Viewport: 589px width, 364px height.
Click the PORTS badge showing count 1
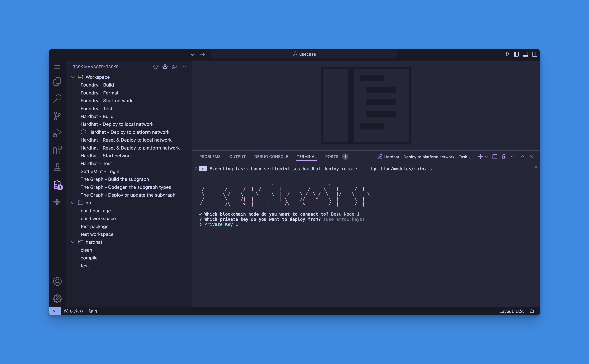pyautogui.click(x=345, y=156)
